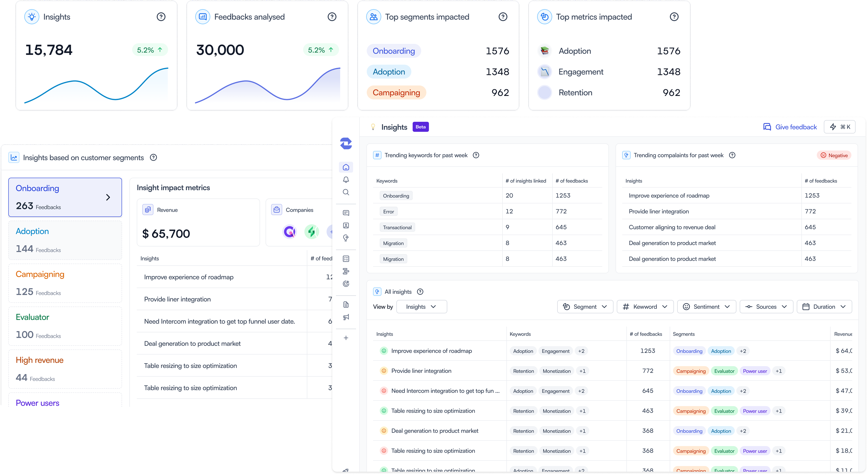This screenshot has width=868, height=475.
Task: Select the Onboarding segment tab
Action: pyautogui.click(x=65, y=197)
